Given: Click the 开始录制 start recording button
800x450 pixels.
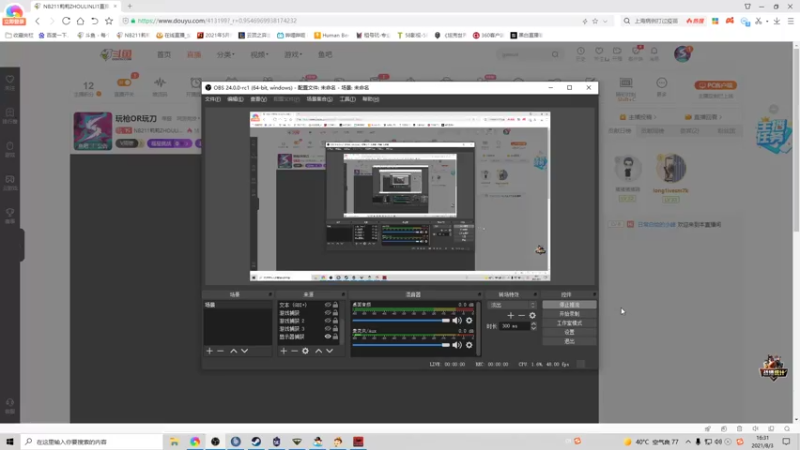Looking at the screenshot, I should pos(569,314).
